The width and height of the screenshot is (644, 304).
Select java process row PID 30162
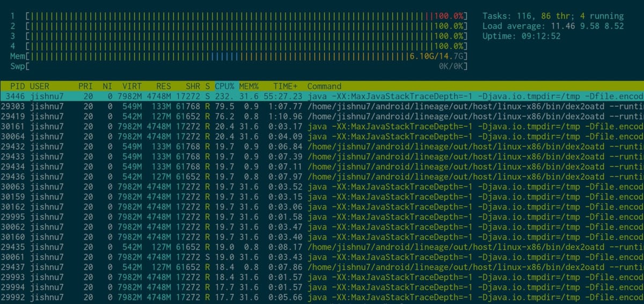coord(322,207)
